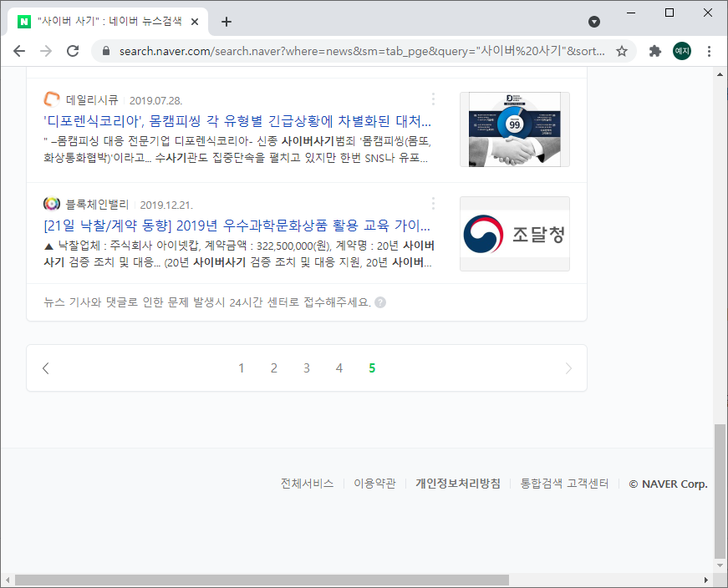
Task: Maximize the Chrome window
Action: tap(669, 13)
